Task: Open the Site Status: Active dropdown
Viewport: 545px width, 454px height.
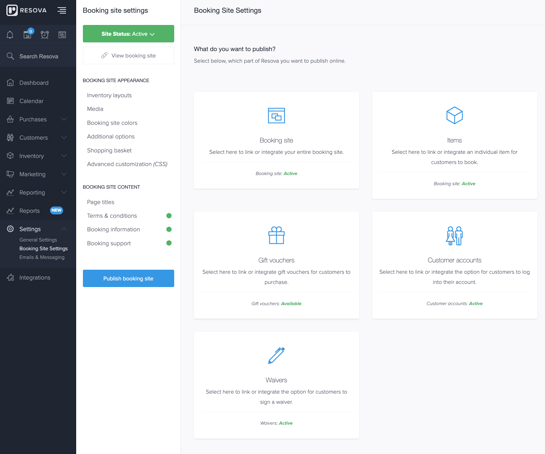Action: [128, 34]
